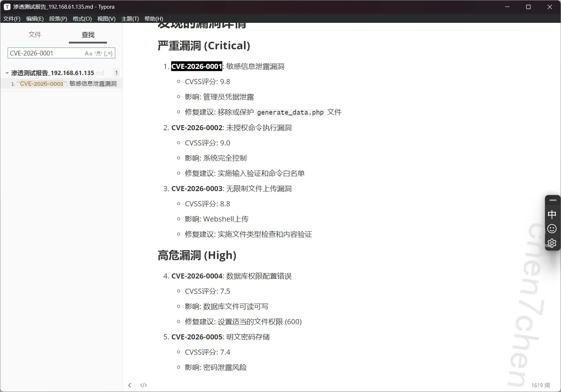Toggle whole-word match option
Image resolution: width=561 pixels, height=392 pixels.
(x=98, y=53)
